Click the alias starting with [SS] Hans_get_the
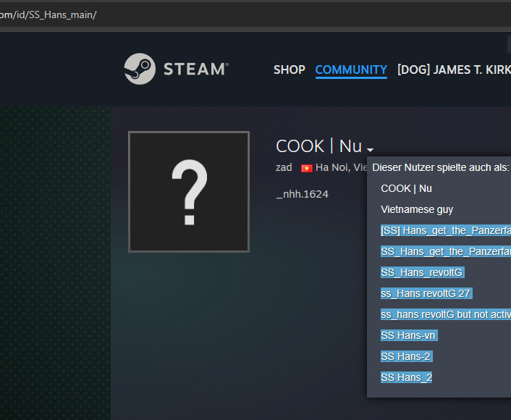The image size is (511, 420). tap(445, 230)
